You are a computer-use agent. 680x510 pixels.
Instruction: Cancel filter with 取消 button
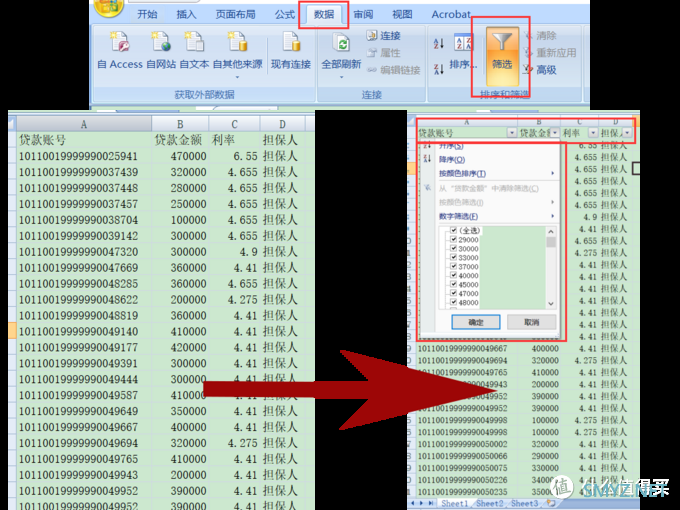pyautogui.click(x=532, y=322)
